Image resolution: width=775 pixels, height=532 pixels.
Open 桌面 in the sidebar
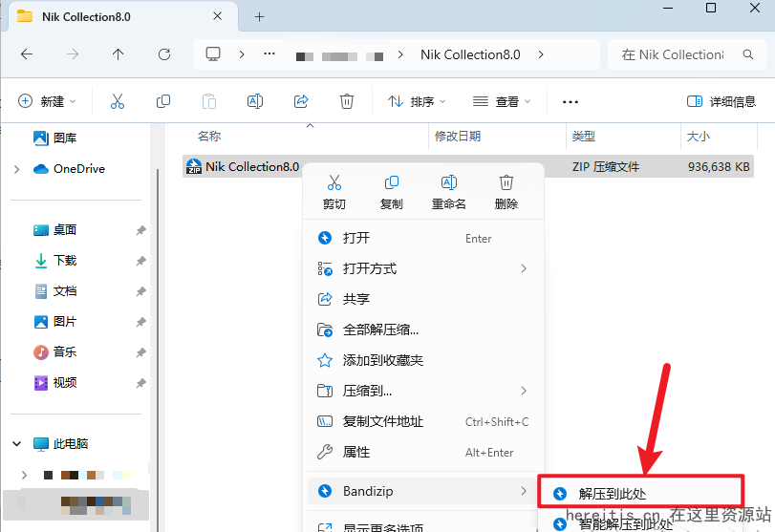pyautogui.click(x=54, y=229)
